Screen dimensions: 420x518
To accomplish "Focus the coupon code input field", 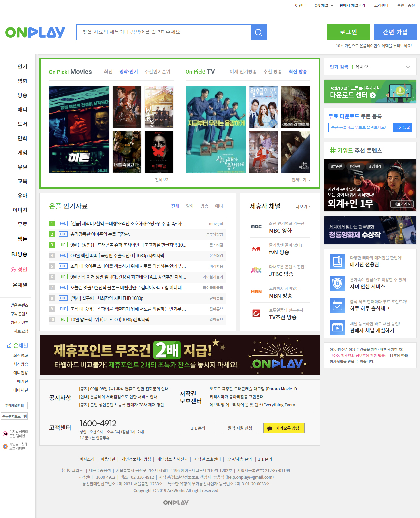I will pyautogui.click(x=361, y=128).
